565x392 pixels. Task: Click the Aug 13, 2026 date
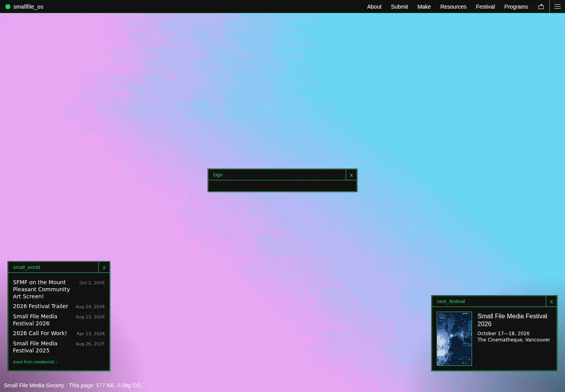pyautogui.click(x=90, y=317)
